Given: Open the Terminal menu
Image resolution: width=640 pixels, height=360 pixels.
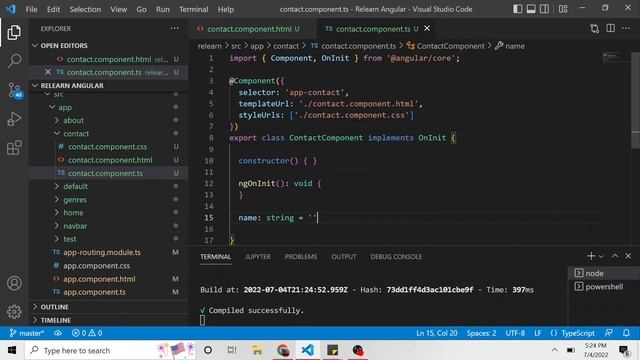Looking at the screenshot, I should pyautogui.click(x=193, y=9).
